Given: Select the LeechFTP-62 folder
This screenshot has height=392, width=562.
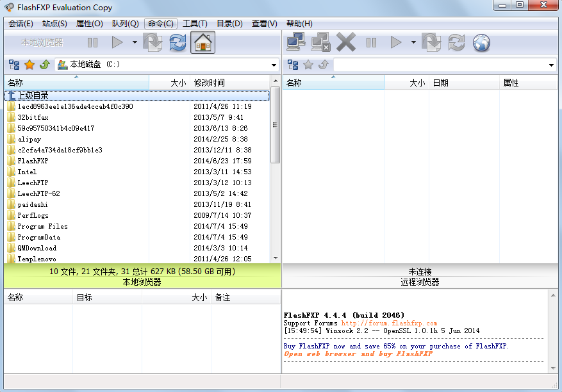Looking at the screenshot, I should [x=137, y=193].
